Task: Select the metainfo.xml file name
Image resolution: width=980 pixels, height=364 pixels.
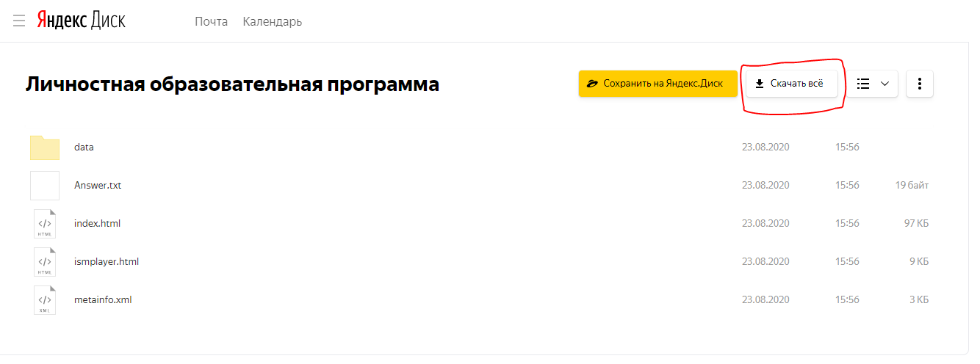Action: coord(103,300)
